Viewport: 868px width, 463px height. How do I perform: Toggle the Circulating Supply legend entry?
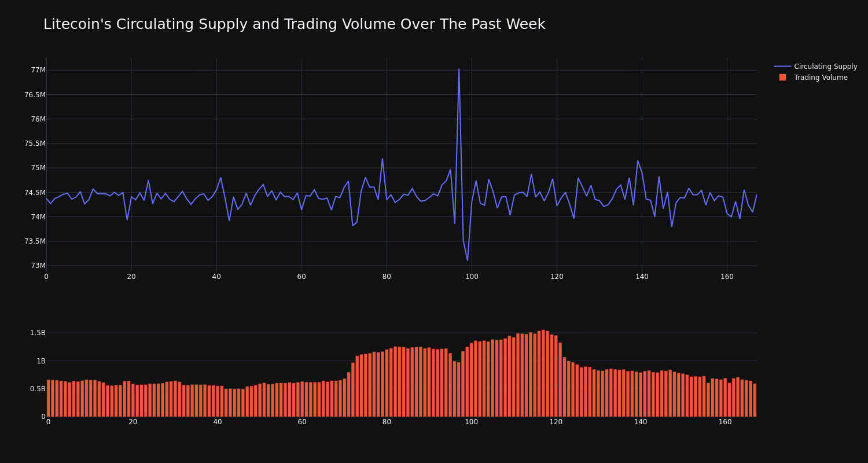point(816,67)
